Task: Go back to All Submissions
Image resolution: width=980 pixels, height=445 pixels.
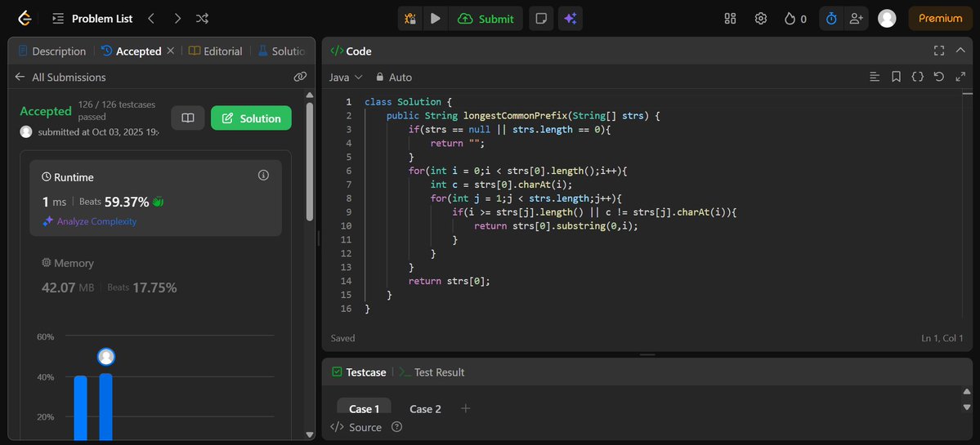Action: [60, 77]
